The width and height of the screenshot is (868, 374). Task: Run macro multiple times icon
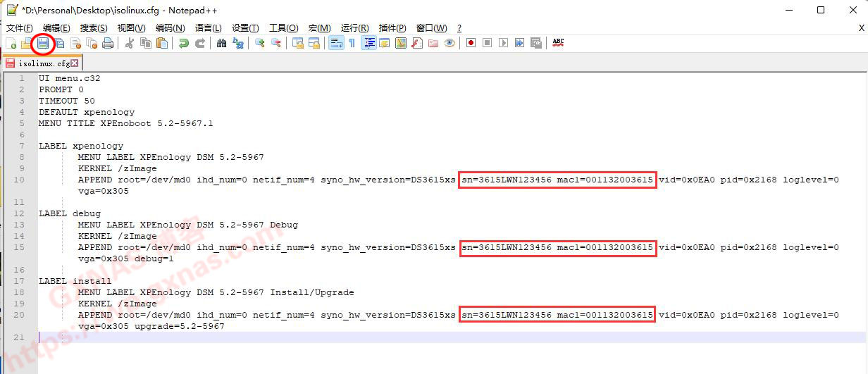(x=519, y=43)
